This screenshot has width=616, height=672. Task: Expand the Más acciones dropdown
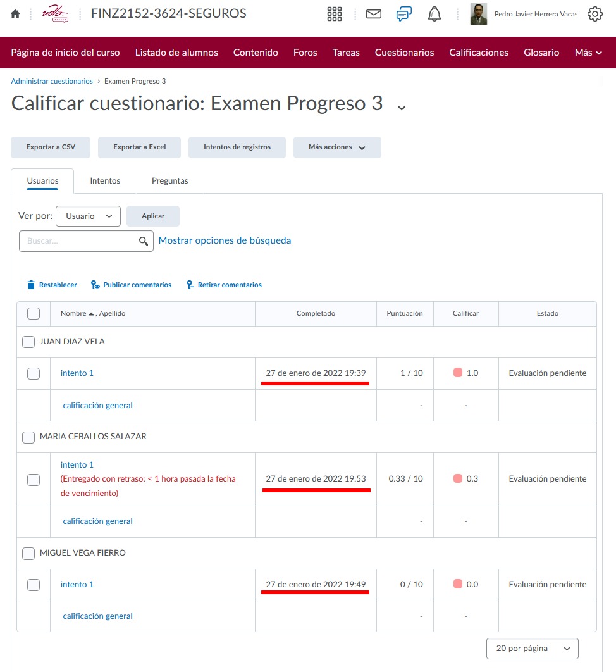(x=337, y=147)
